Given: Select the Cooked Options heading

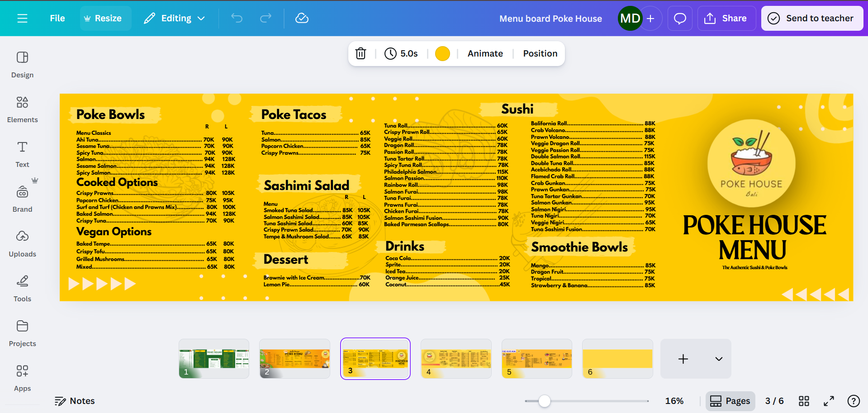Looking at the screenshot, I should click(117, 182).
